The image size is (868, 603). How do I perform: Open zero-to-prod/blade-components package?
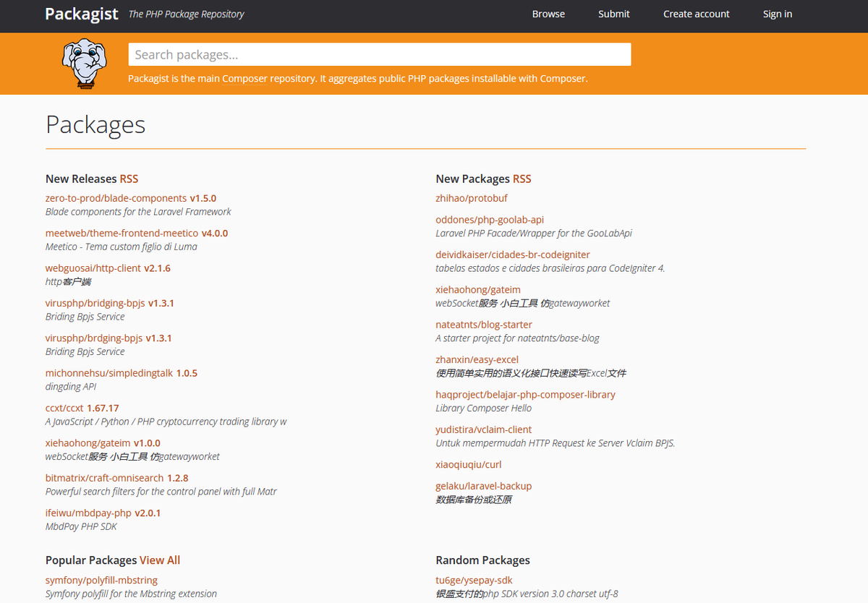(116, 198)
